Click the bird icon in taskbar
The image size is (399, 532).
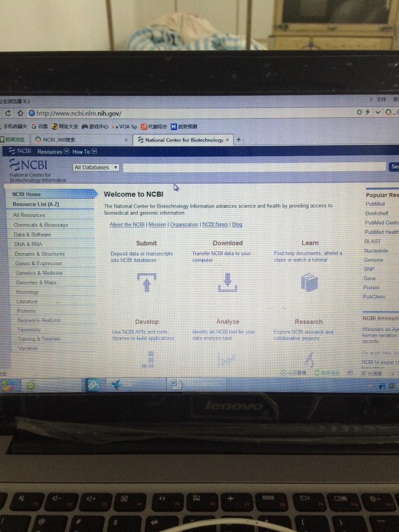(x=116, y=385)
